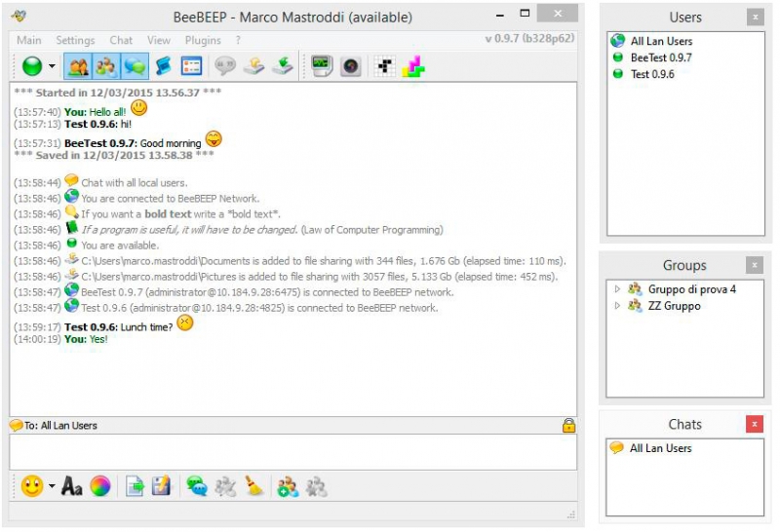Open the Chat menu
Viewport: 780px width, 532px height.
(121, 40)
